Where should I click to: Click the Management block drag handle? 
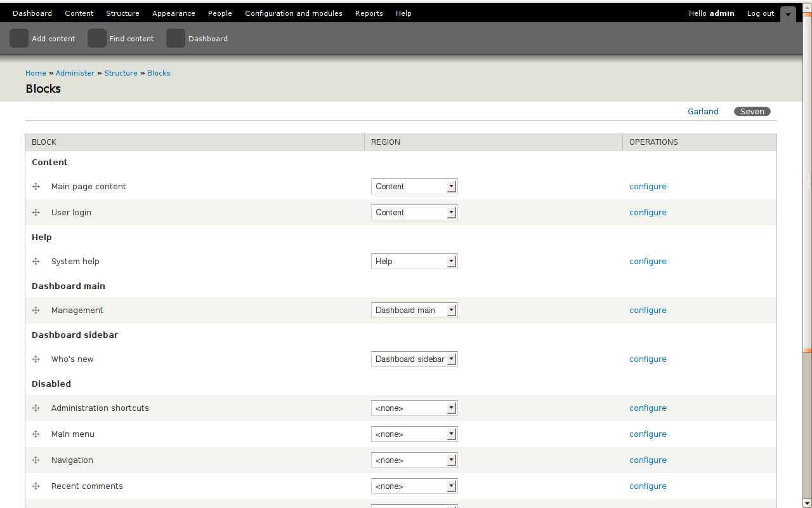click(x=36, y=311)
